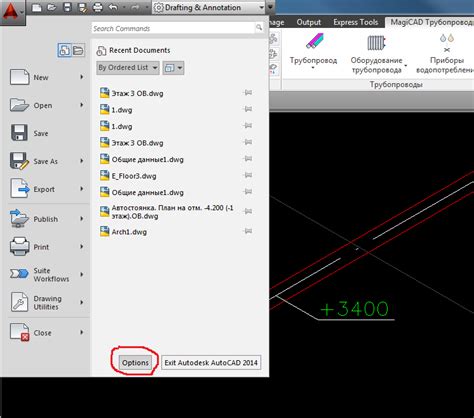Screen dimensions: 474x418
Task: Click the search magnifier icon
Action: coord(259,28)
